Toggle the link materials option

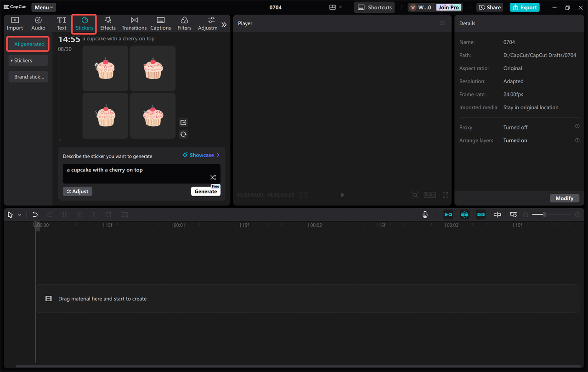tap(481, 214)
